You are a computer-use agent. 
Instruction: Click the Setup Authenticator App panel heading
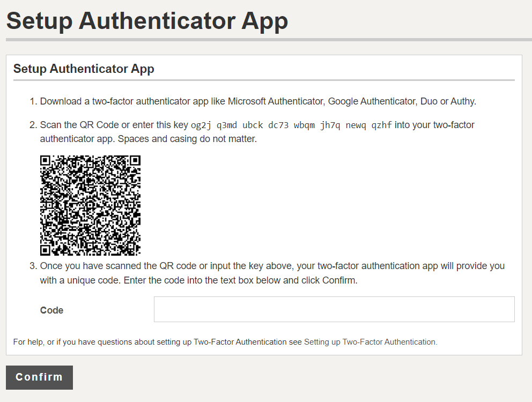pos(84,69)
